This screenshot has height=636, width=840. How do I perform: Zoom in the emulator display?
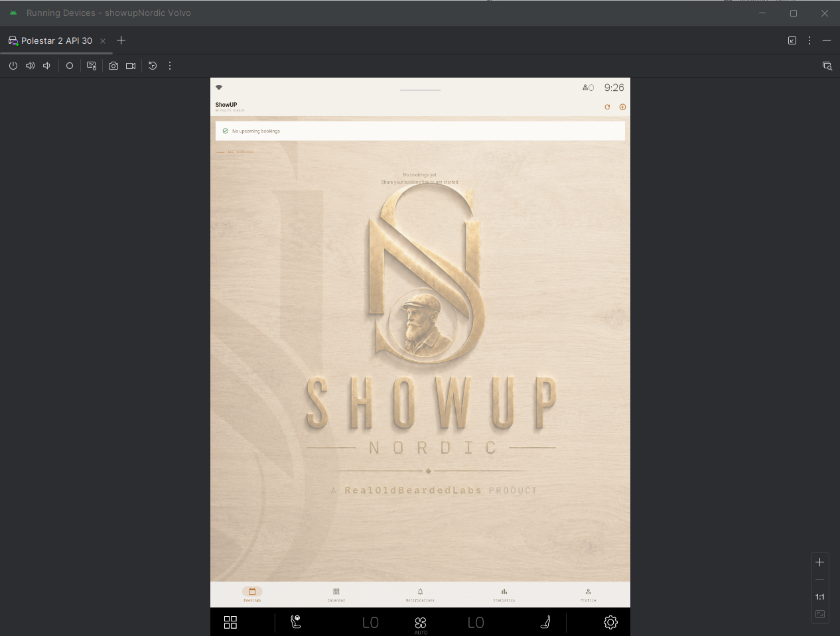(820, 562)
